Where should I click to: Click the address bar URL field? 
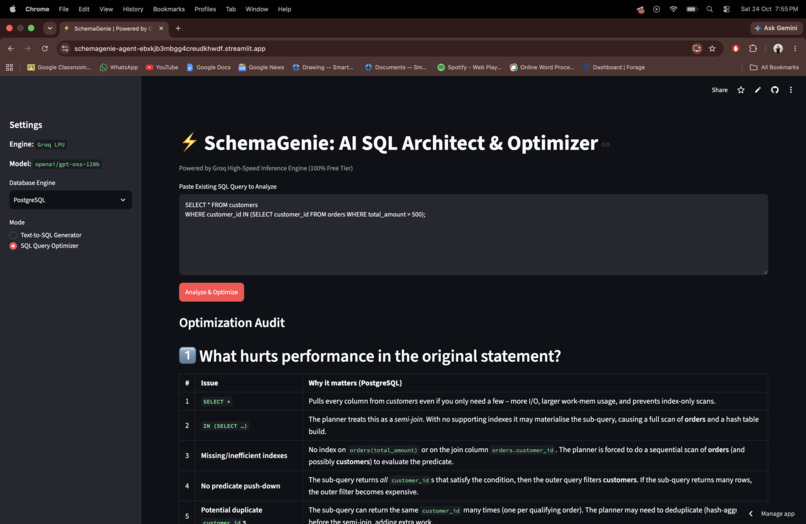click(x=380, y=48)
